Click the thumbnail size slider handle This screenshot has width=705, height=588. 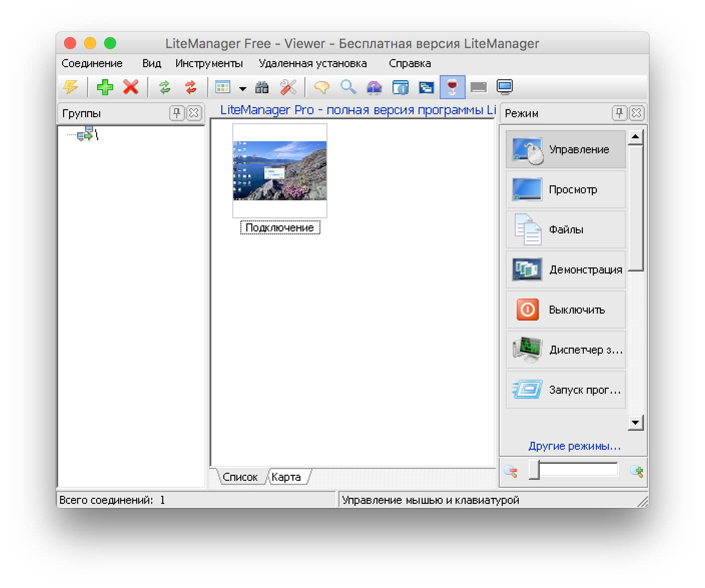coord(534,471)
